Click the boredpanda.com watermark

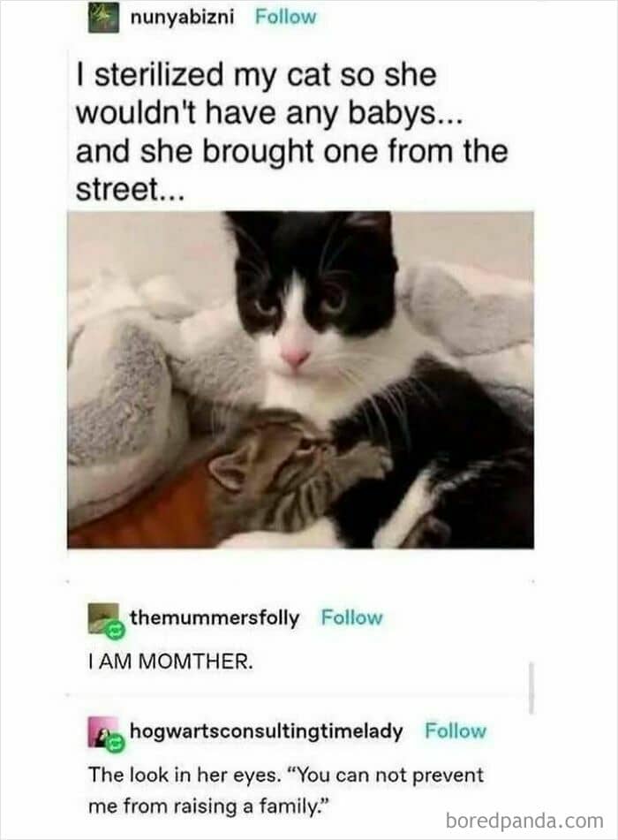click(524, 821)
